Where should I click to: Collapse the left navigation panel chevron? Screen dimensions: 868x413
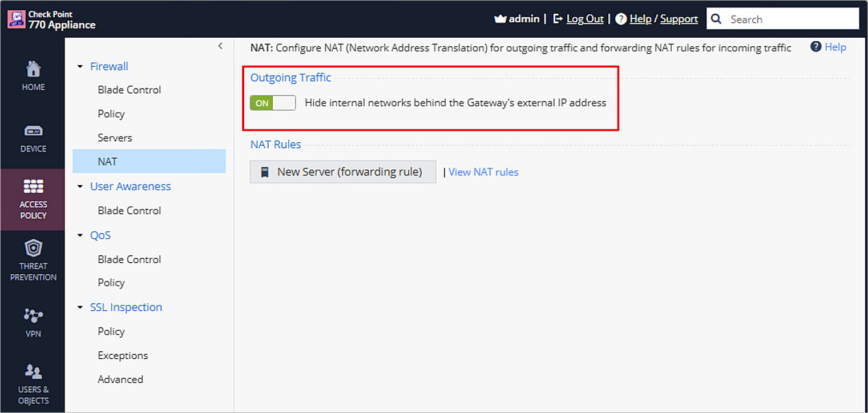click(x=220, y=46)
